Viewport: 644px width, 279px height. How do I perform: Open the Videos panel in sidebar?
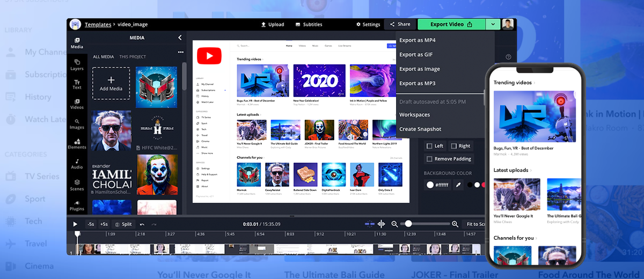pyautogui.click(x=77, y=104)
